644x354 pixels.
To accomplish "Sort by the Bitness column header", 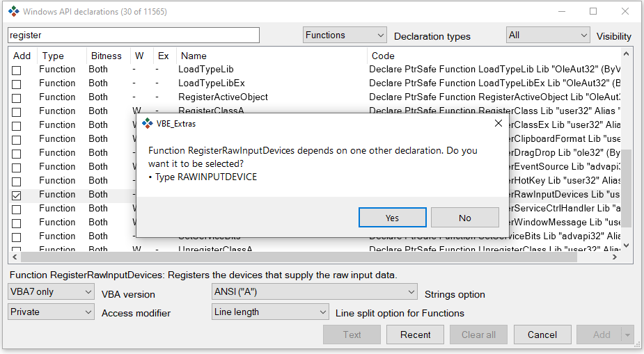I will 109,56.
